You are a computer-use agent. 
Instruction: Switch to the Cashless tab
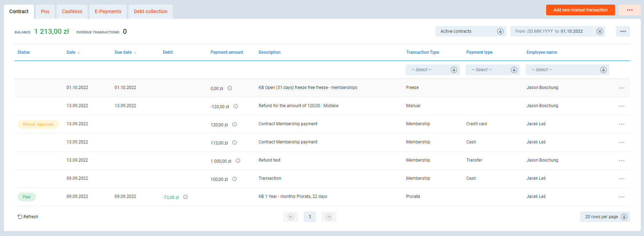72,11
